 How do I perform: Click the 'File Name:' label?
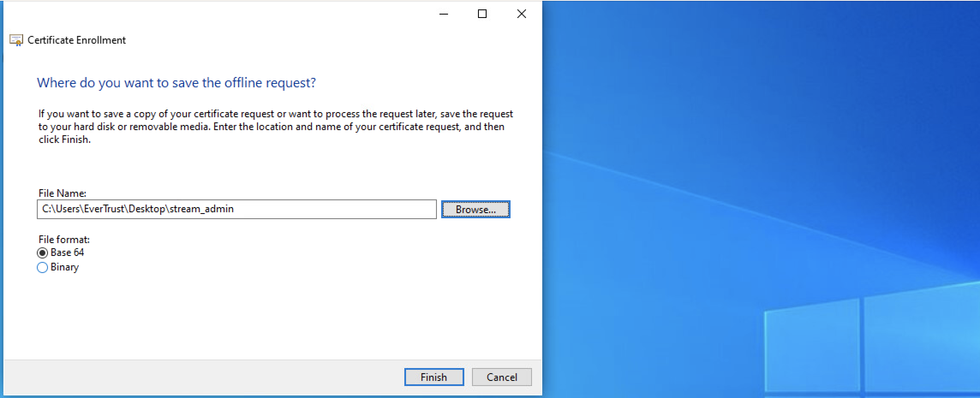(63, 193)
